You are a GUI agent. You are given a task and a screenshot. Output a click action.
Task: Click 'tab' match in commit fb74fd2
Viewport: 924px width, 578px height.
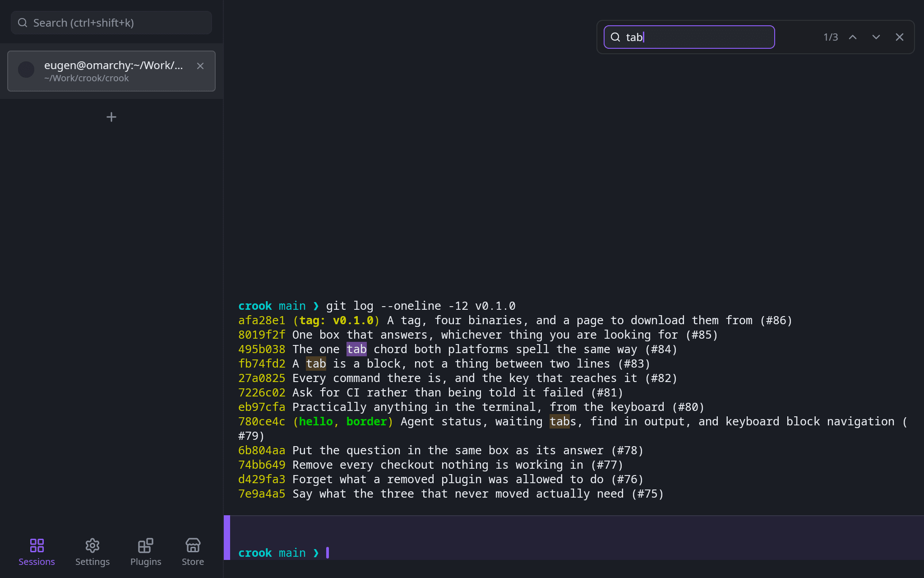pos(316,364)
